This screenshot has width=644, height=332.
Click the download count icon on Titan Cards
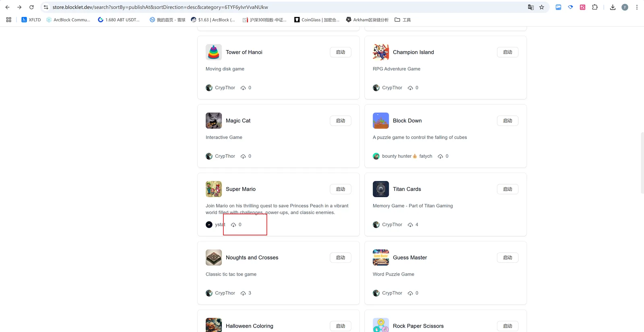coord(410,225)
